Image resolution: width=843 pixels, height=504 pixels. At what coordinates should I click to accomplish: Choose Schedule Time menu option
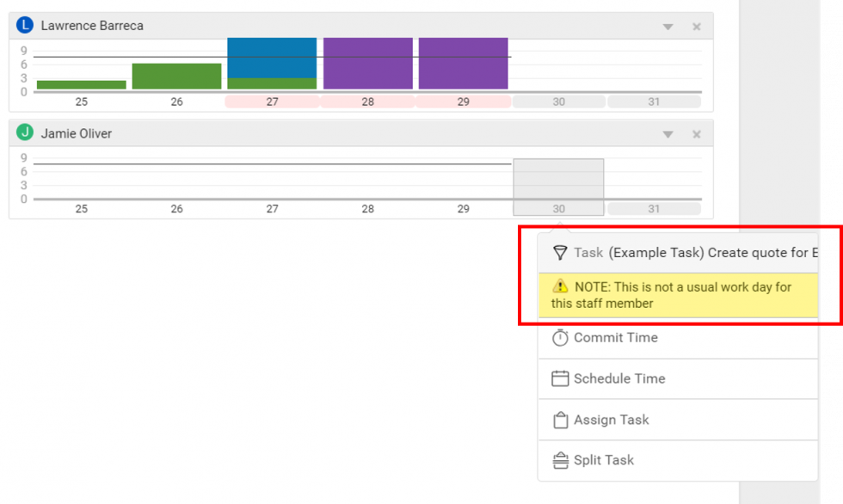click(619, 378)
